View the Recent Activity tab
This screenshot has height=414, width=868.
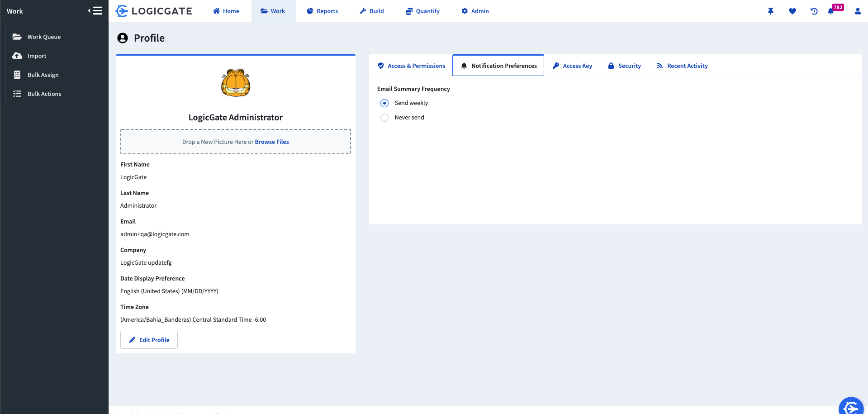tap(682, 66)
